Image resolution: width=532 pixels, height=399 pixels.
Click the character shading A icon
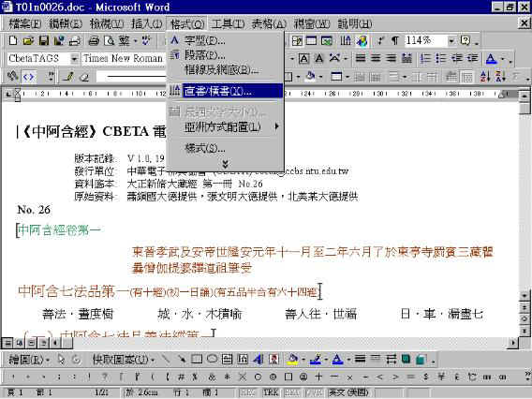[x=319, y=59]
